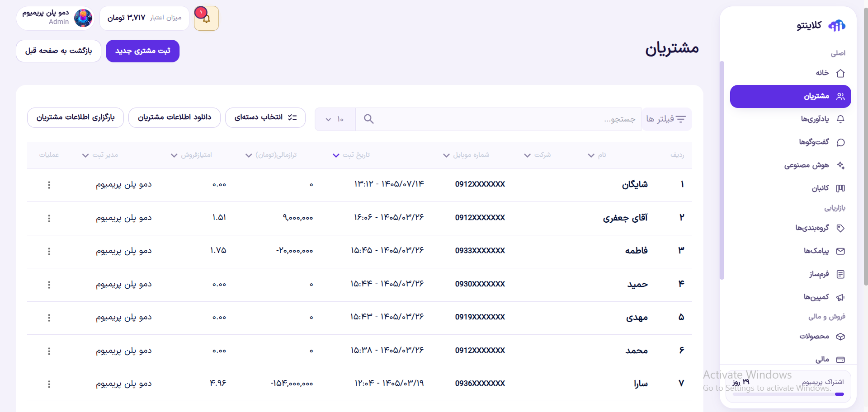The image size is (868, 412).
Task: Click the میزان اعتبار credit balance box
Action: pyautogui.click(x=144, y=18)
